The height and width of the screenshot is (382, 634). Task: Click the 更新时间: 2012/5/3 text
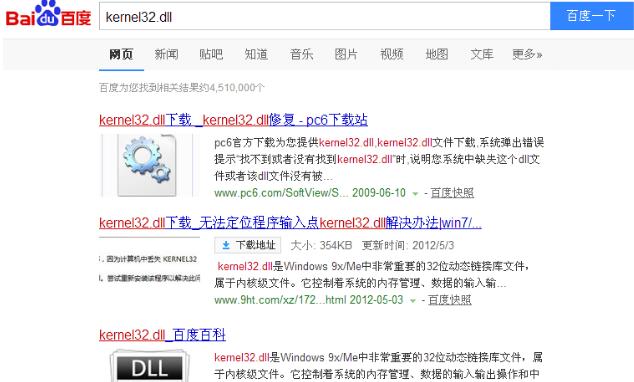click(x=408, y=245)
